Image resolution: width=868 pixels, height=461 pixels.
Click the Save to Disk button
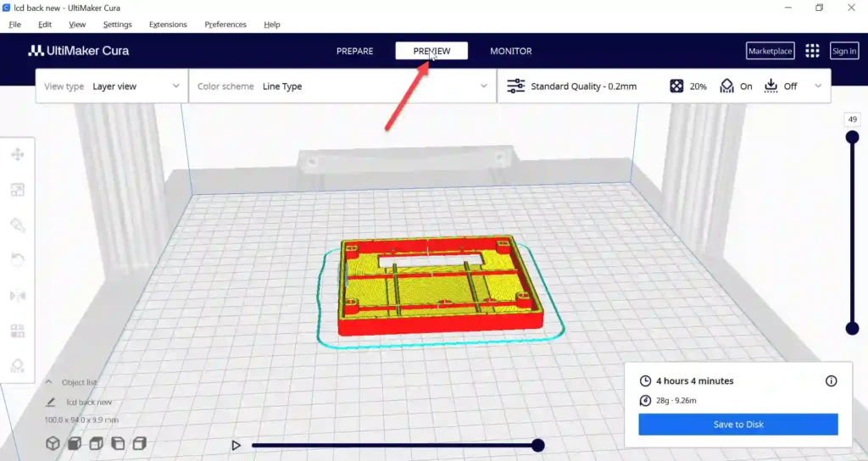(x=738, y=425)
